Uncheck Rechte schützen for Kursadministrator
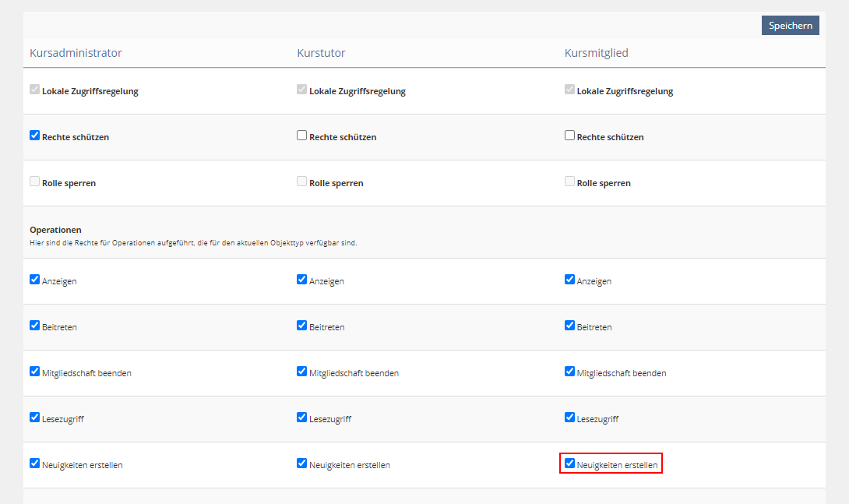 tap(34, 136)
